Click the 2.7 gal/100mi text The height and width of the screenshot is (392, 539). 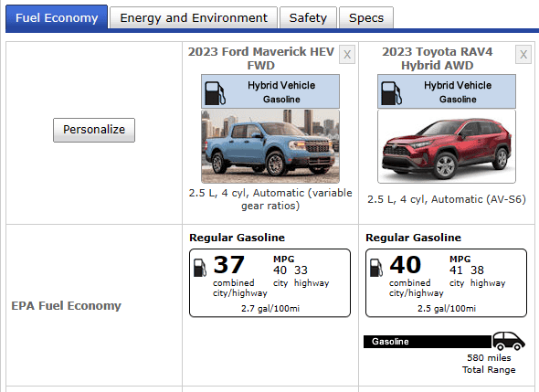coord(270,309)
